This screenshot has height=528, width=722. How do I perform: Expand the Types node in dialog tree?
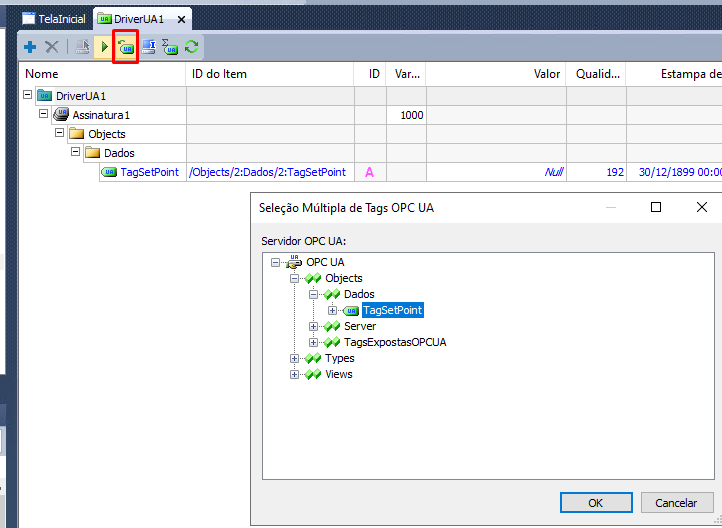[294, 359]
